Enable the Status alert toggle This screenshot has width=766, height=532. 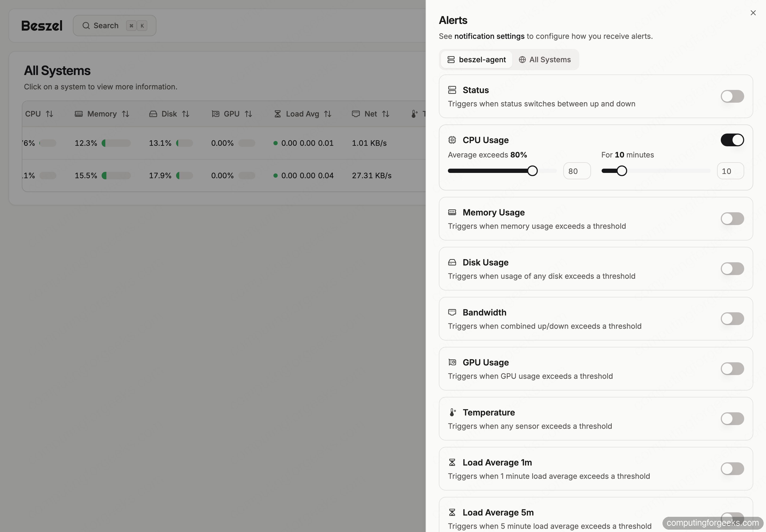[732, 96]
